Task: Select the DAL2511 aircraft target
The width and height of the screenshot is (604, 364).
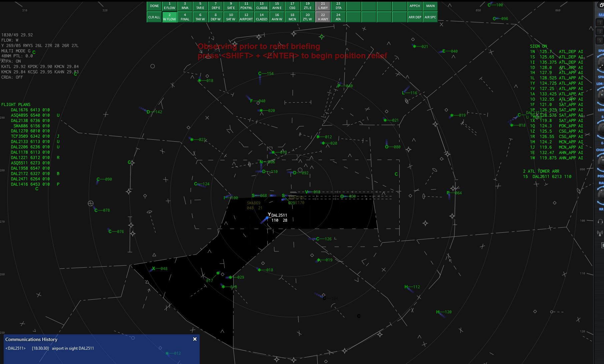Action: 267,218
